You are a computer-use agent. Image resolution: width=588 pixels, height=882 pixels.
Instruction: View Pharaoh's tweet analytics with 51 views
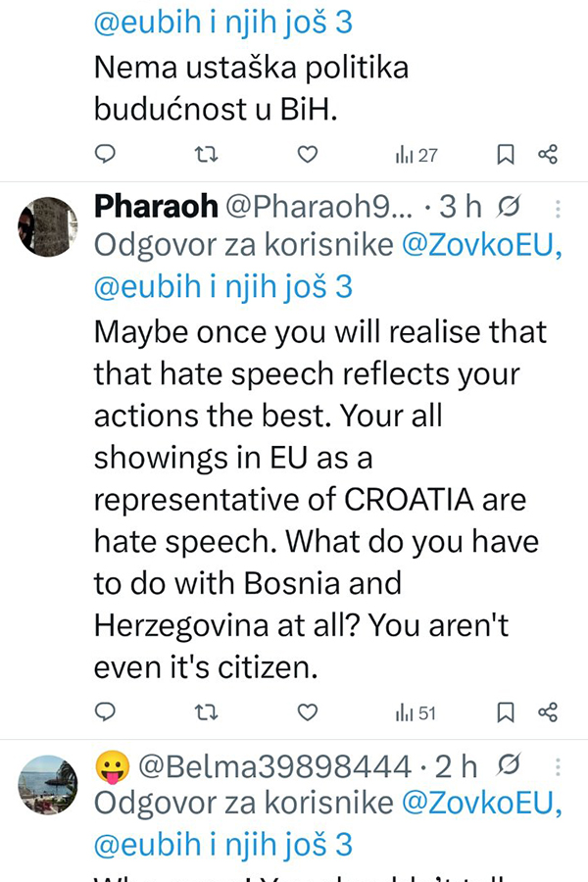pyautogui.click(x=416, y=713)
